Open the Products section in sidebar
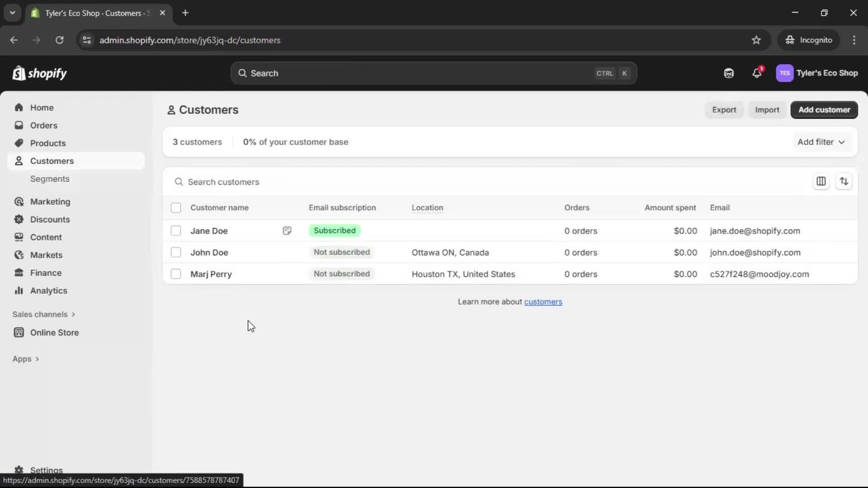The width and height of the screenshot is (868, 488). coord(48,143)
